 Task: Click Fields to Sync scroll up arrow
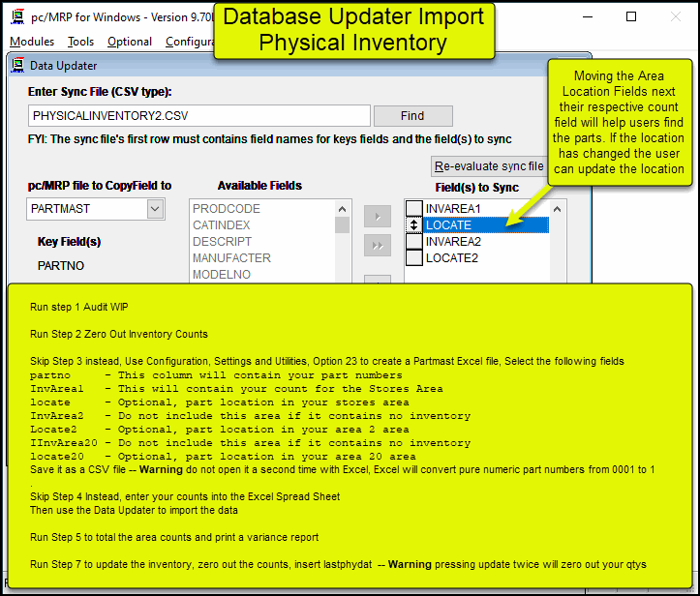(x=557, y=209)
